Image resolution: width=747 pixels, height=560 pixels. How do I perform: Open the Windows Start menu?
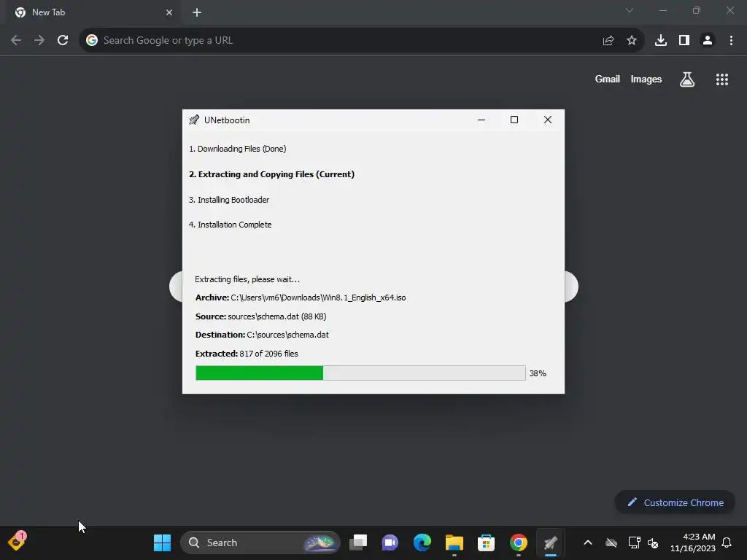tap(162, 542)
